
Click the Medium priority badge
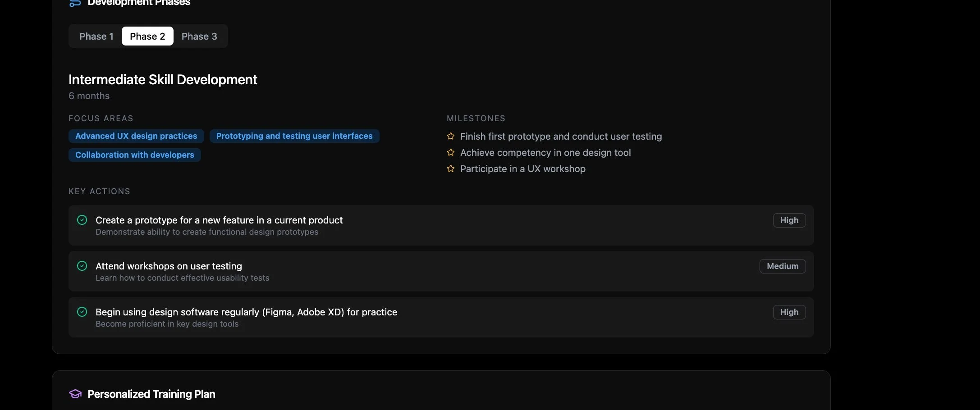(783, 266)
